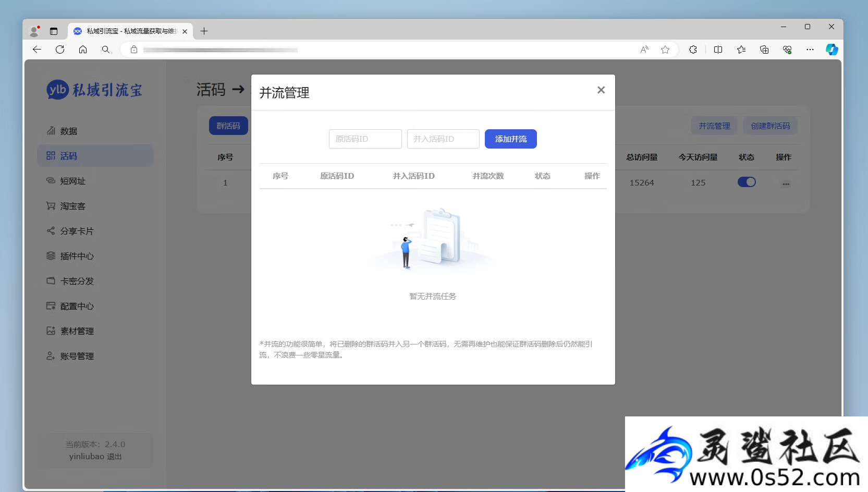868x492 pixels.
Task: Click the 原活码ID input field
Action: point(365,139)
